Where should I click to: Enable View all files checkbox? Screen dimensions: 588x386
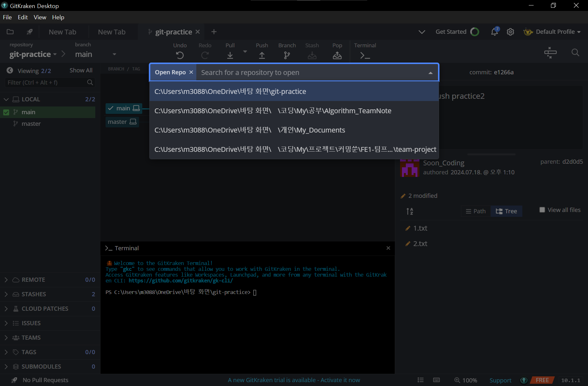(542, 210)
